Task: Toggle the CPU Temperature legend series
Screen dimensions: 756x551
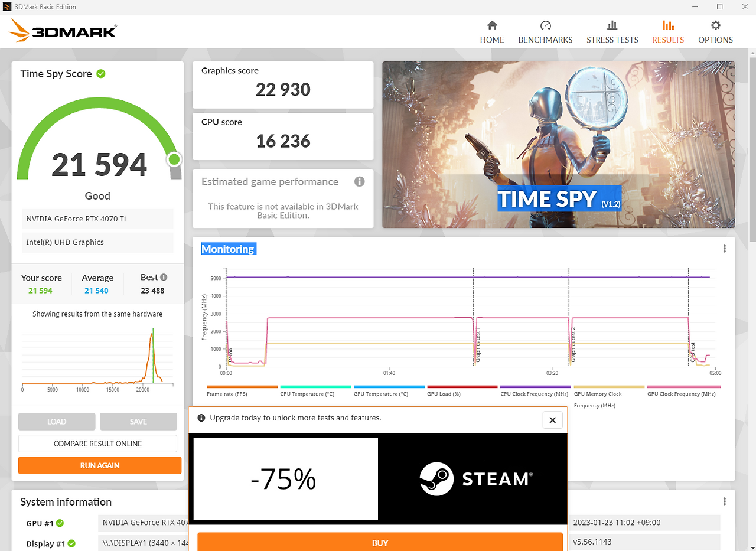Action: click(315, 391)
